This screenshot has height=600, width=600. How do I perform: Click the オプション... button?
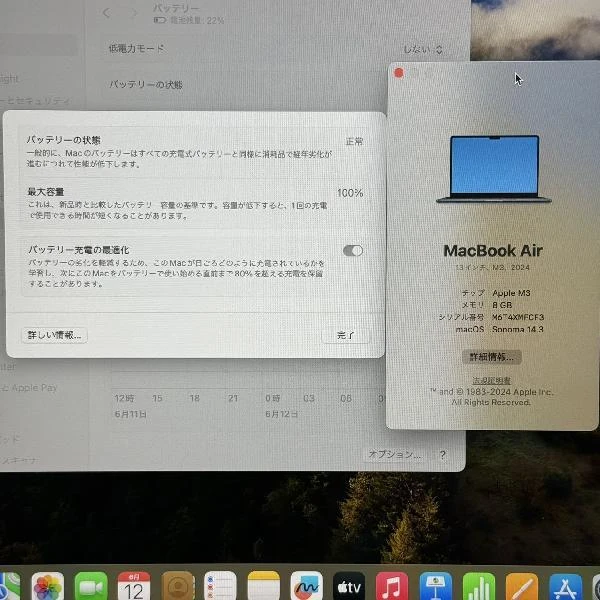[x=395, y=454]
